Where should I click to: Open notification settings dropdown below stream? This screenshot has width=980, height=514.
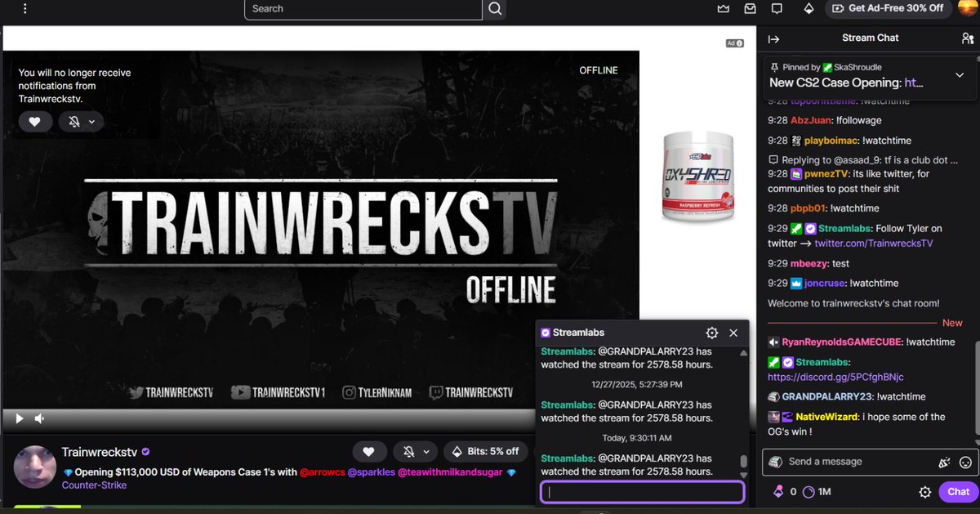[x=415, y=451]
